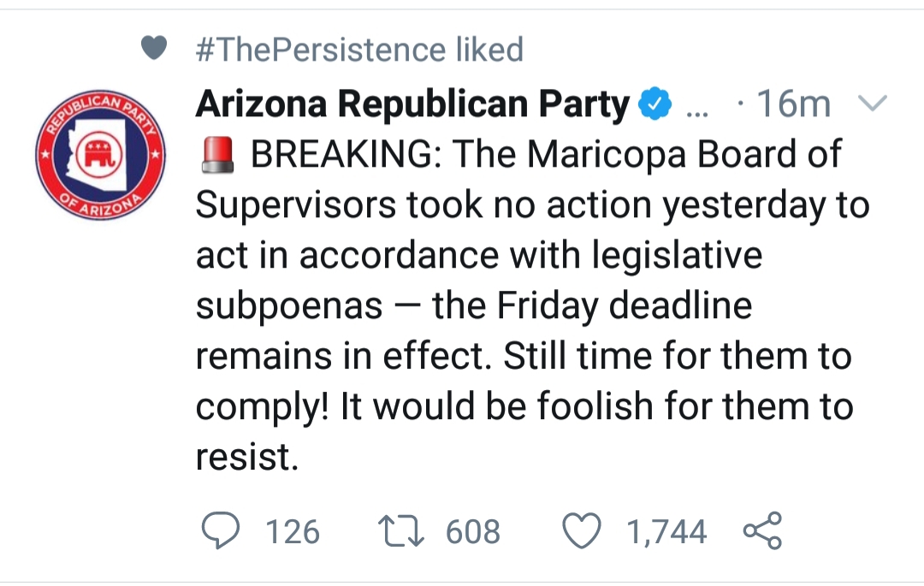The height and width of the screenshot is (586, 924).
Task: Share the tweet via share icon
Action: tap(762, 530)
